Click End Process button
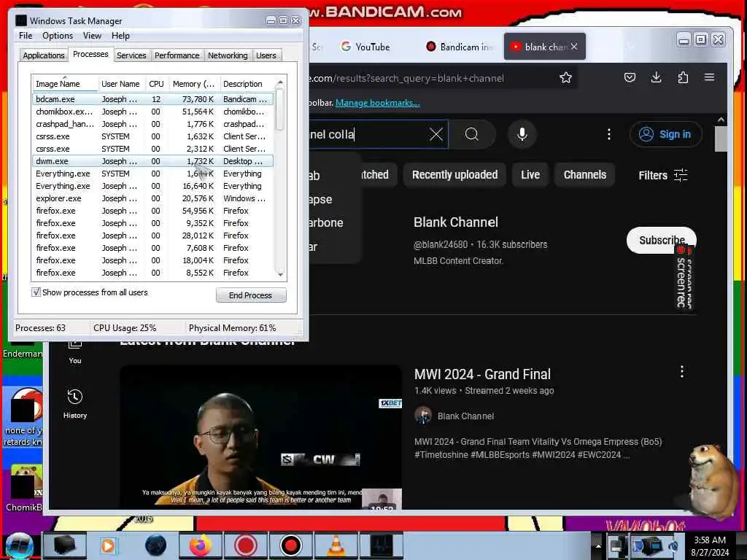 point(251,295)
